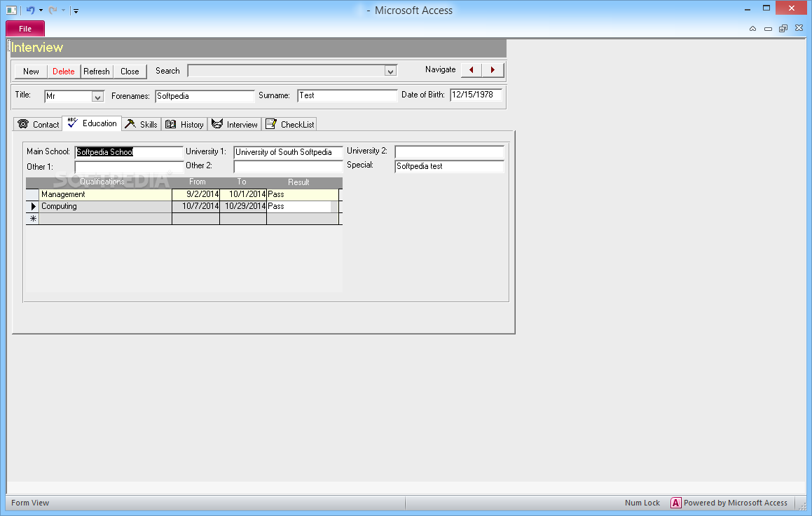Click the New record button

tap(31, 72)
